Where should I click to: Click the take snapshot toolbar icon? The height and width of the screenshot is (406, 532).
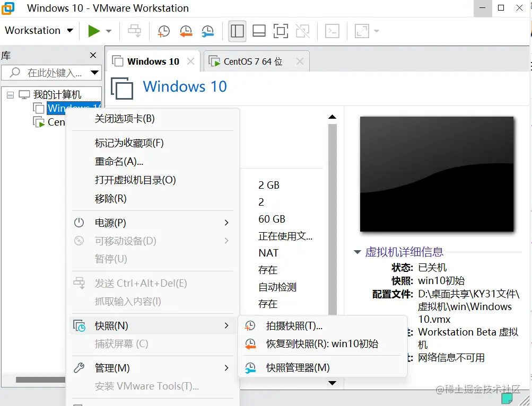(x=163, y=31)
